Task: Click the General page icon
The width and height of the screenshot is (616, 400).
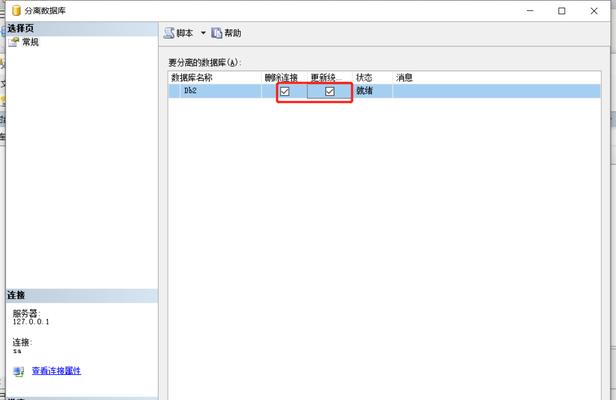Action: (14, 42)
